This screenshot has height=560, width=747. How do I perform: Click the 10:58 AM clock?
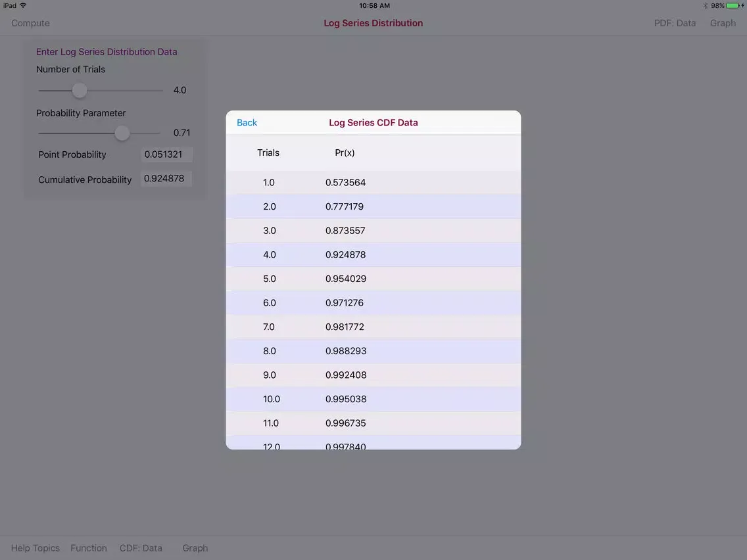coord(374,6)
